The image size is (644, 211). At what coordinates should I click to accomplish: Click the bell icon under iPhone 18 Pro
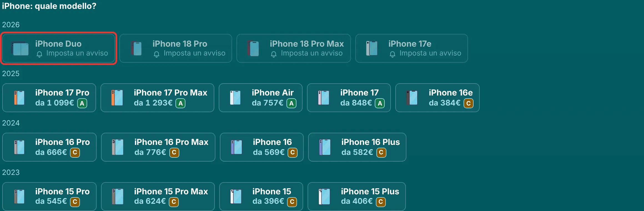pos(157,54)
